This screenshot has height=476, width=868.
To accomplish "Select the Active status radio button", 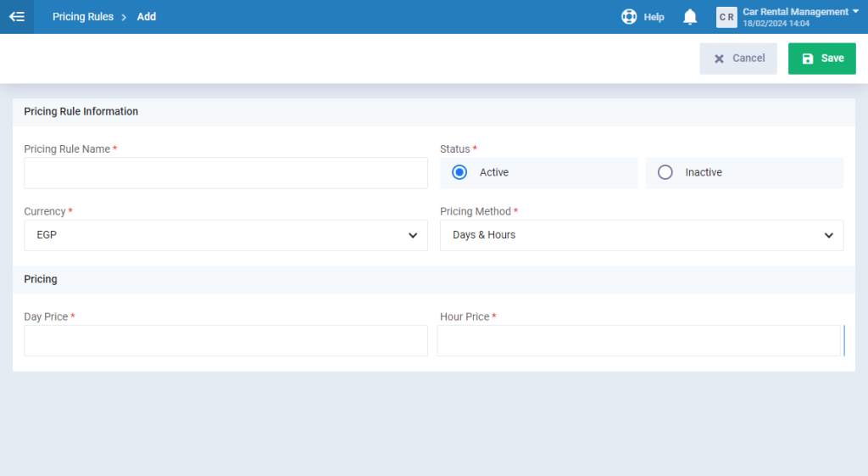I will tap(459, 172).
